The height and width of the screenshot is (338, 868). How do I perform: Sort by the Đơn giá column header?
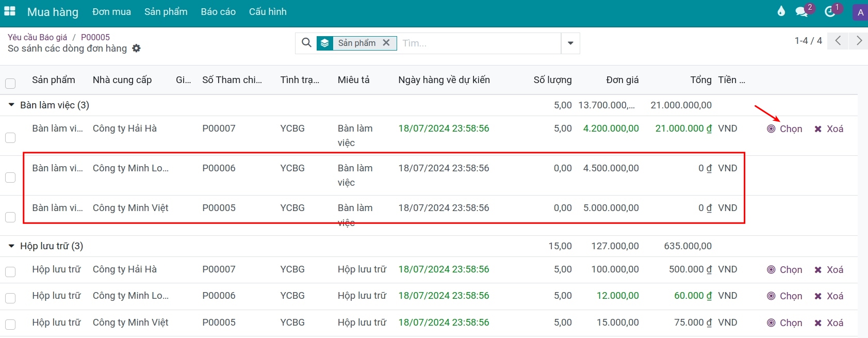point(623,80)
